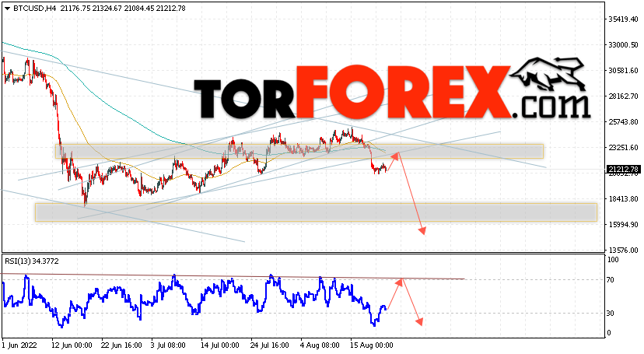Select the 23251.60 price axis label
The width and height of the screenshot is (644, 354).
tap(623, 147)
